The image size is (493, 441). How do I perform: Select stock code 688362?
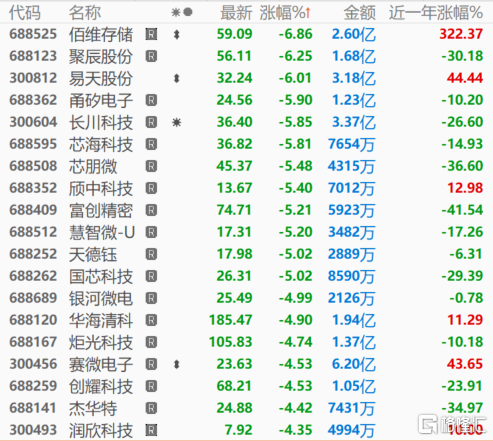[33, 100]
